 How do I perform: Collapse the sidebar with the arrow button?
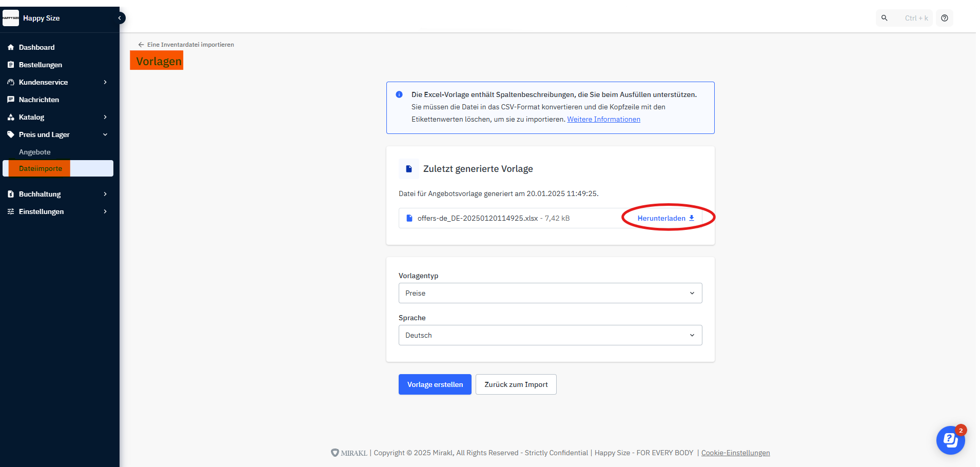click(120, 18)
